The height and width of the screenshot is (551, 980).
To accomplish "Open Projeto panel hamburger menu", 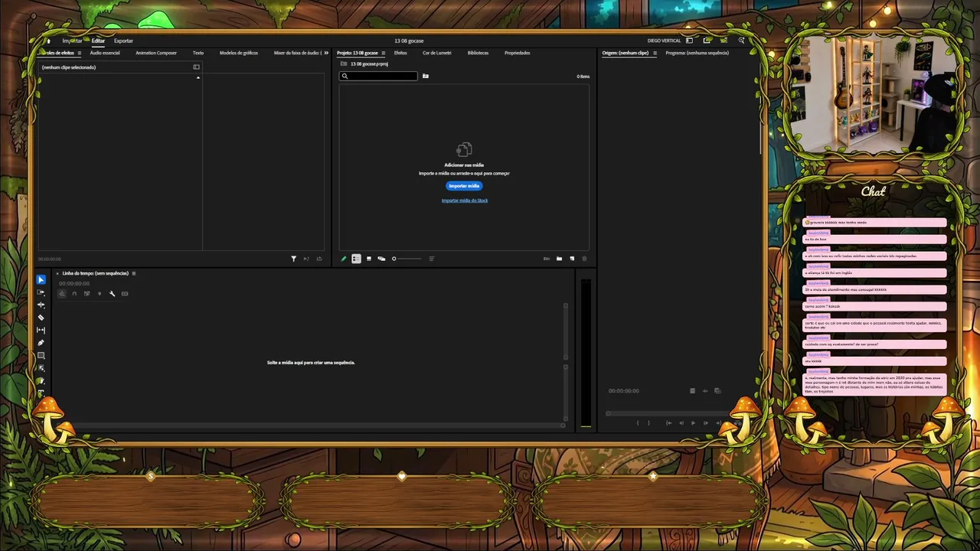I will [384, 53].
